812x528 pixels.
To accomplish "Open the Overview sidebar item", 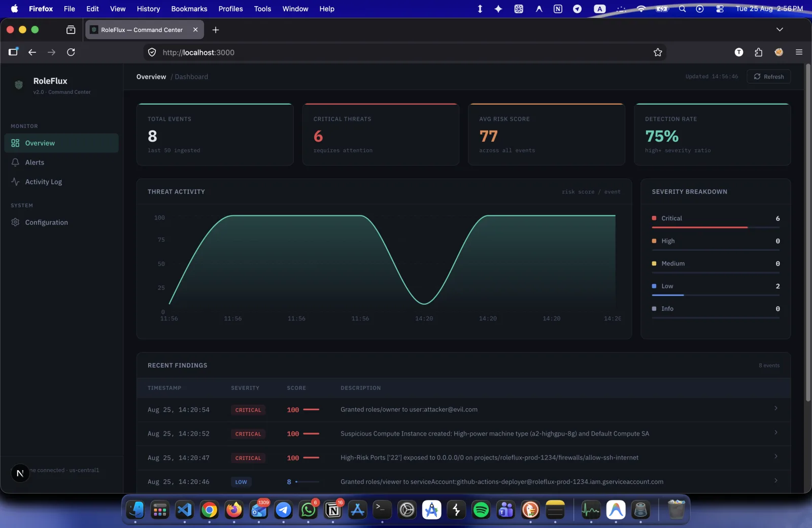I will (61, 143).
